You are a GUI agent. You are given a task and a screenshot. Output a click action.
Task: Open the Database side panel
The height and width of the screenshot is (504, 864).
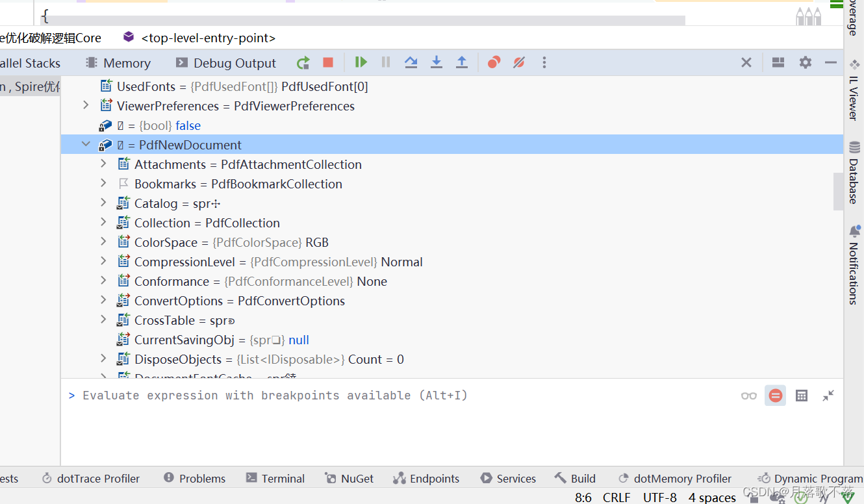[x=854, y=172]
